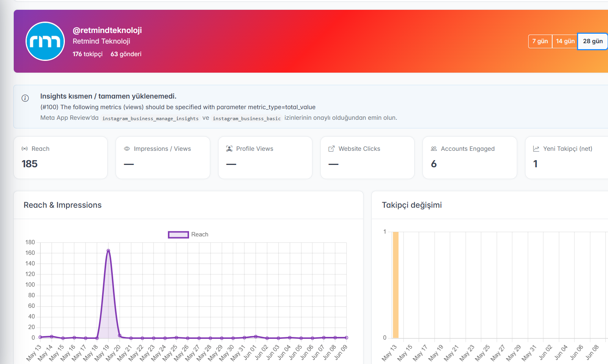
Task: Click the purple Reach legend color box
Action: 178,235
